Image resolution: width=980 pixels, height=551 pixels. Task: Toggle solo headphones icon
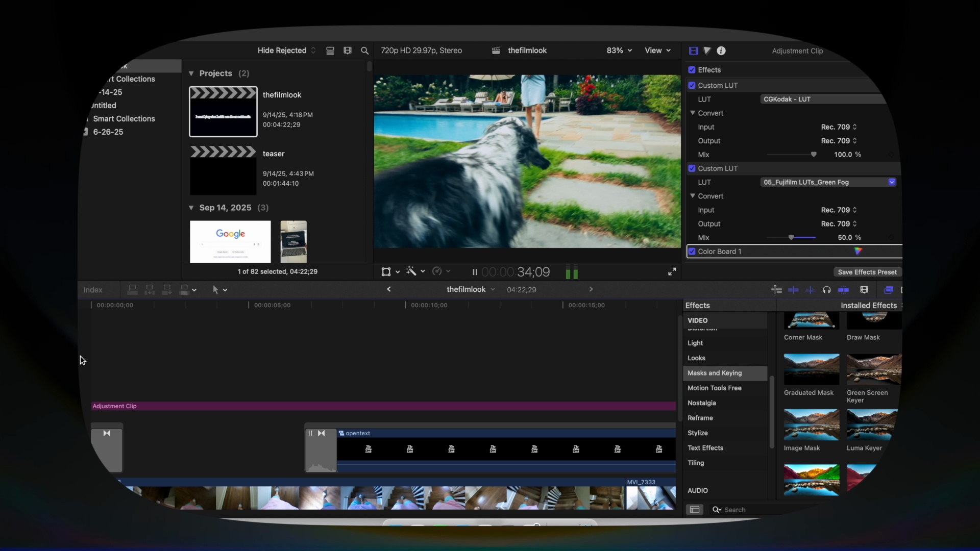(x=827, y=290)
